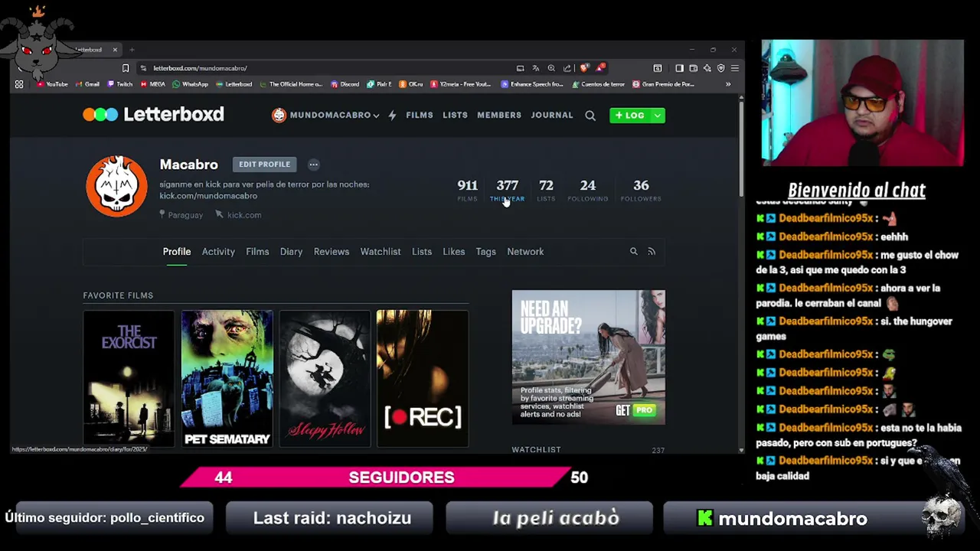Image resolution: width=980 pixels, height=551 pixels.
Task: Click the FAVORITE FILMS heading
Action: [118, 295]
